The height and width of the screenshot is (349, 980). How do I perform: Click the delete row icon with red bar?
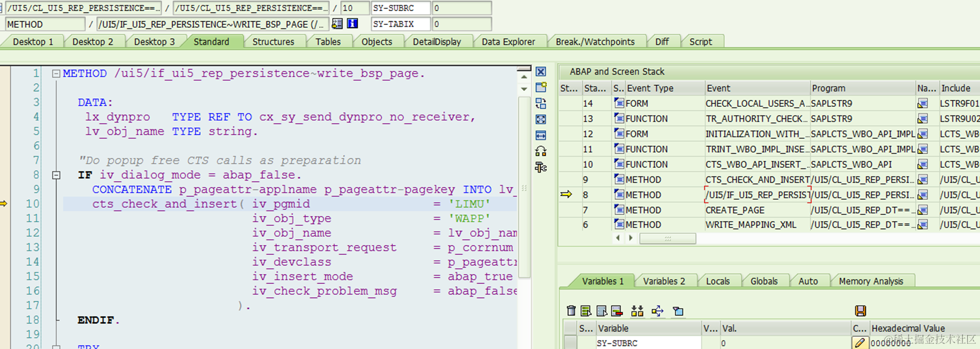(617, 311)
